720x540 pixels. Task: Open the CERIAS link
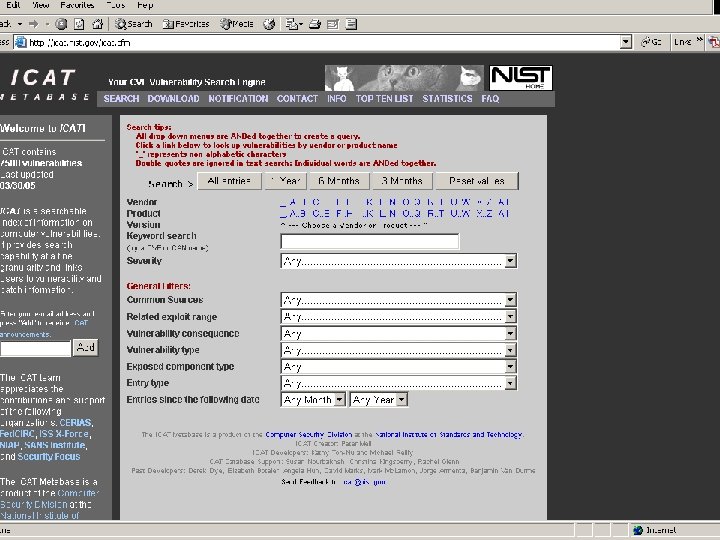point(76,422)
